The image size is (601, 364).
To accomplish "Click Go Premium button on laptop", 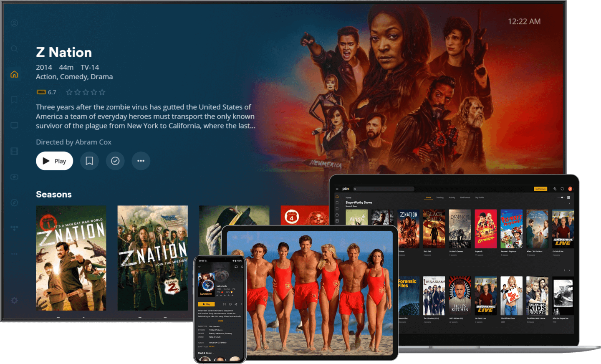I will [x=540, y=189].
